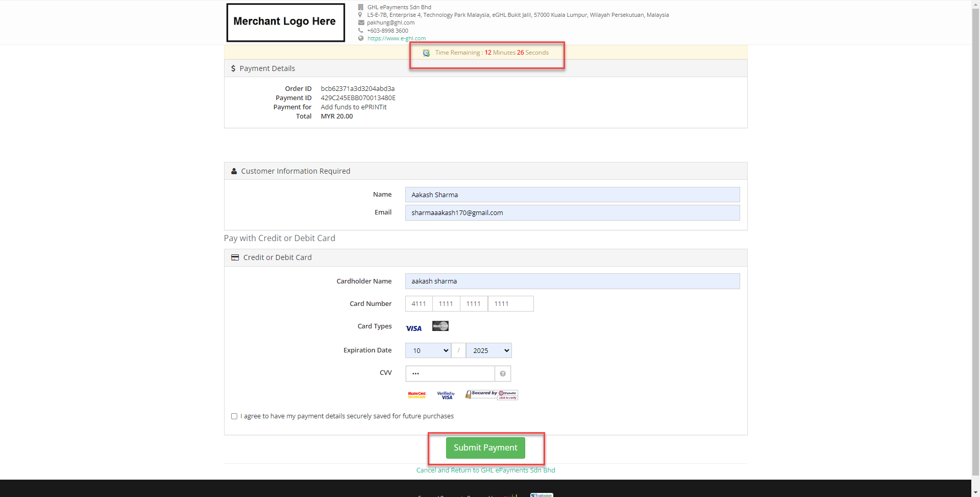This screenshot has height=497, width=980.
Task: Open the Secured by thawte seal
Action: point(492,395)
